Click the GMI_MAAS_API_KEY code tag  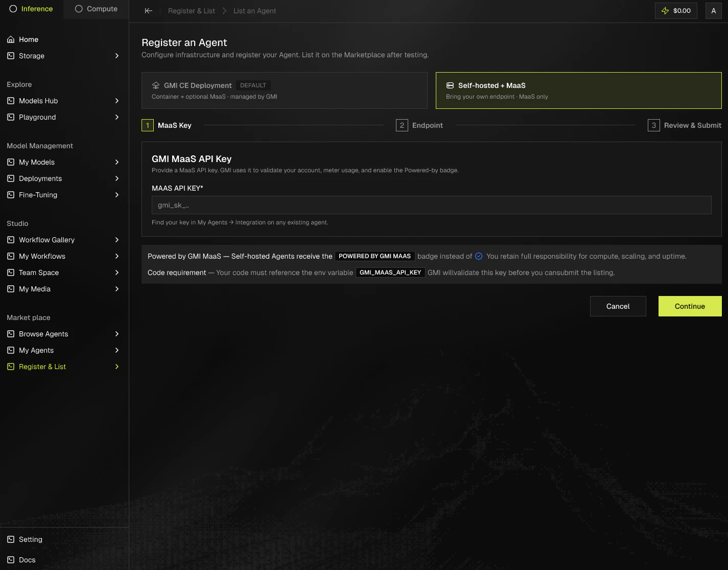coord(390,272)
